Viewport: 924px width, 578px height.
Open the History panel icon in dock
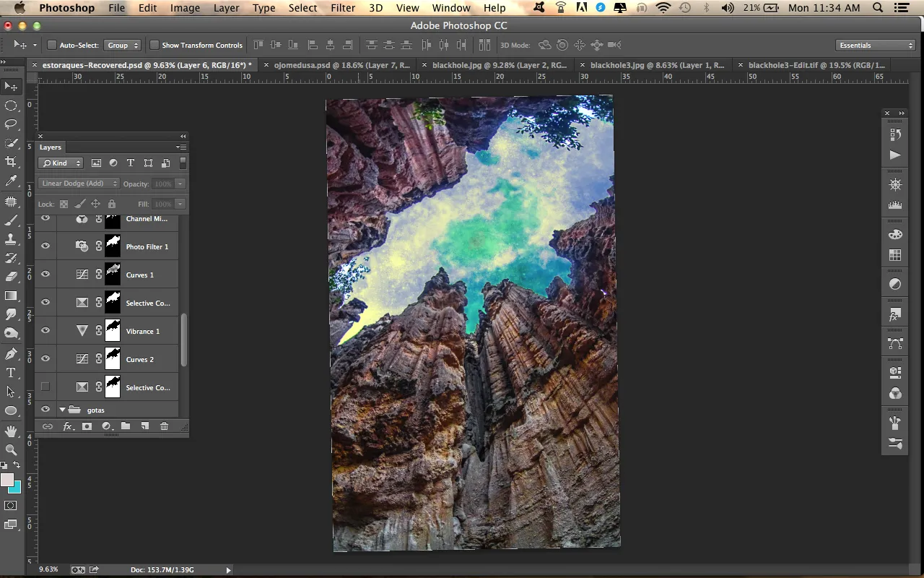coord(895,134)
